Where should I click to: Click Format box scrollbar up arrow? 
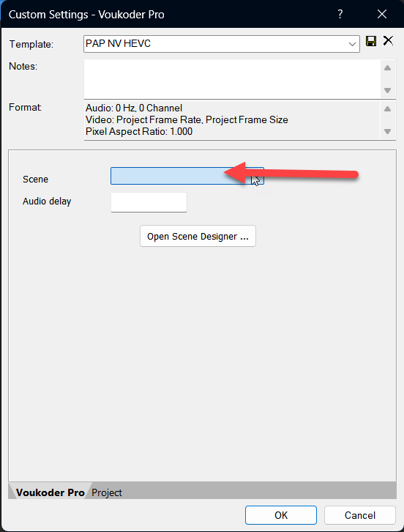pyautogui.click(x=388, y=109)
